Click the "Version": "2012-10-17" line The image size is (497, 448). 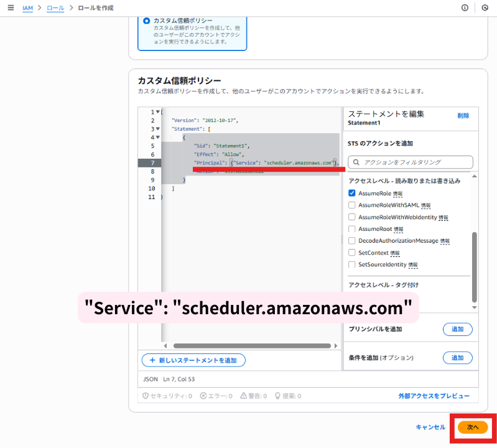205,121
